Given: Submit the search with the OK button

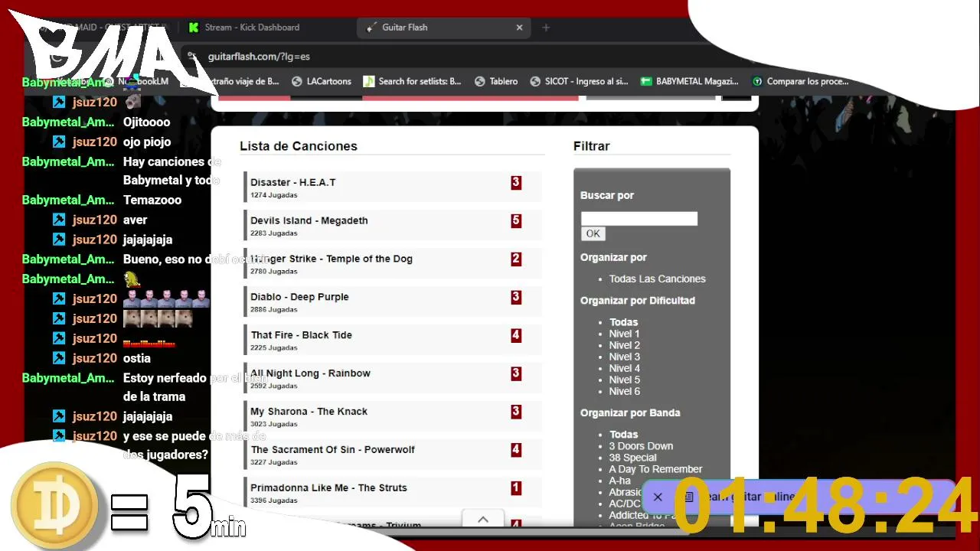Looking at the screenshot, I should [593, 233].
